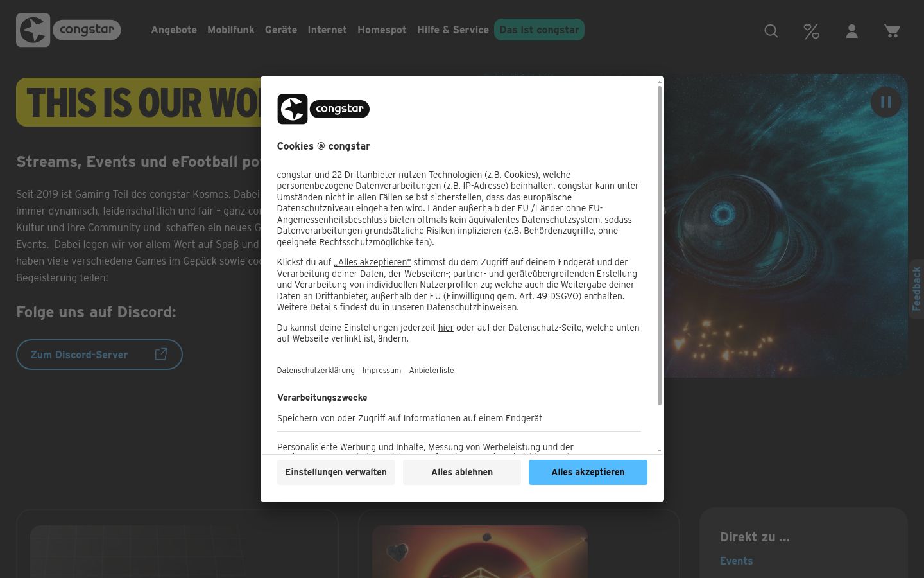Screen dimensions: 924x578
Task: Click the scrollbar up arrow in dialog
Action: coord(659,81)
